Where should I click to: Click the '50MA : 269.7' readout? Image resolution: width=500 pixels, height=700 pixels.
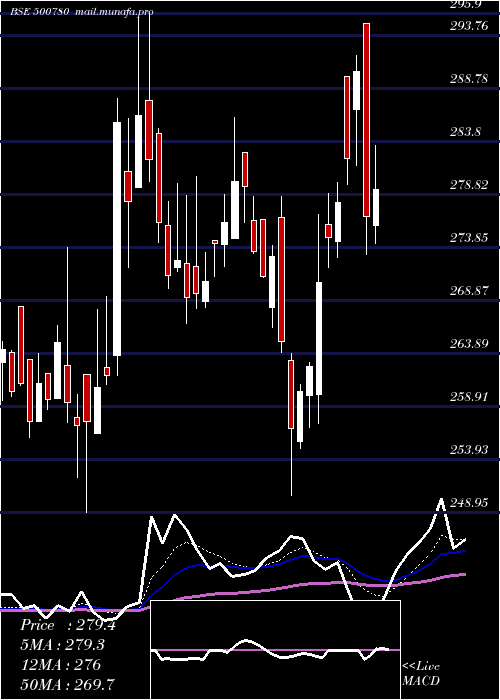coord(68,684)
